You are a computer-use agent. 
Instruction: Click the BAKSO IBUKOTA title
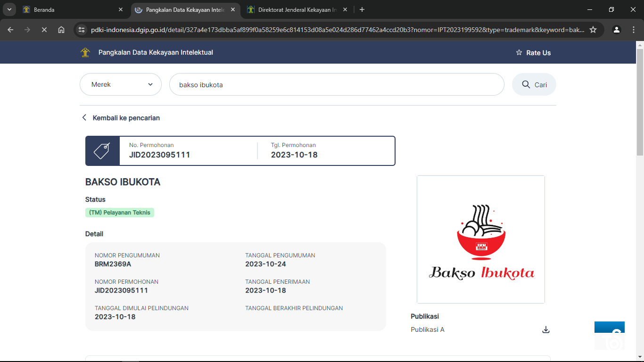click(x=123, y=182)
